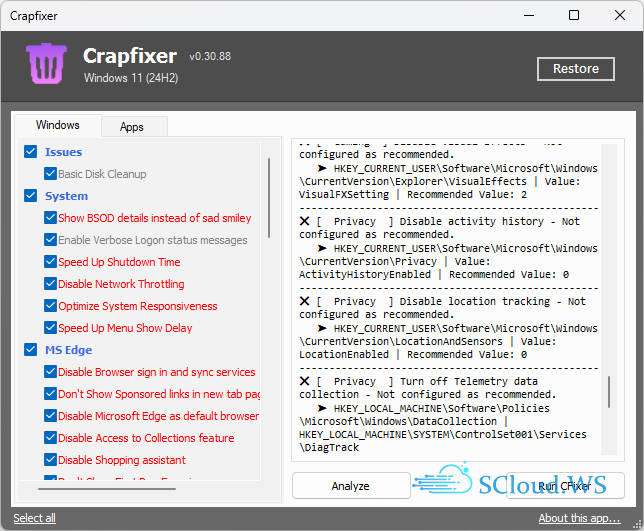Click the option tree vertical scrollbar thumb
Image resolution: width=644 pixels, height=531 pixels.
click(269, 198)
